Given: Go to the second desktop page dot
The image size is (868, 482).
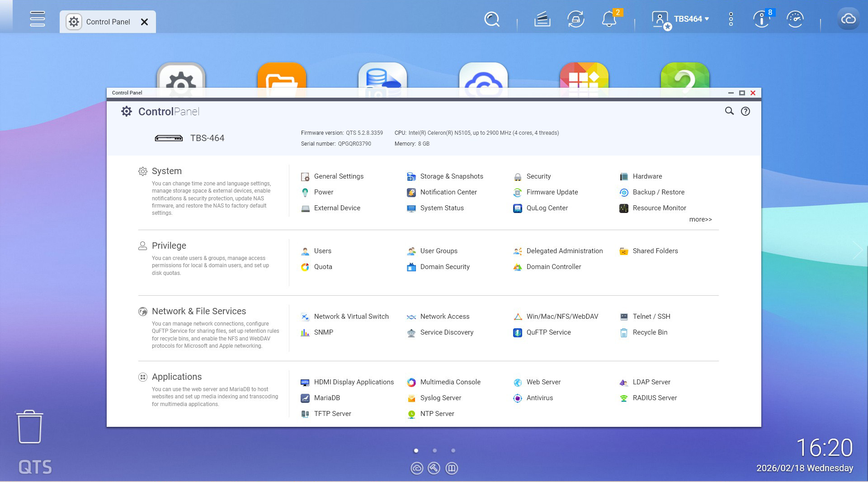Looking at the screenshot, I should tap(434, 451).
